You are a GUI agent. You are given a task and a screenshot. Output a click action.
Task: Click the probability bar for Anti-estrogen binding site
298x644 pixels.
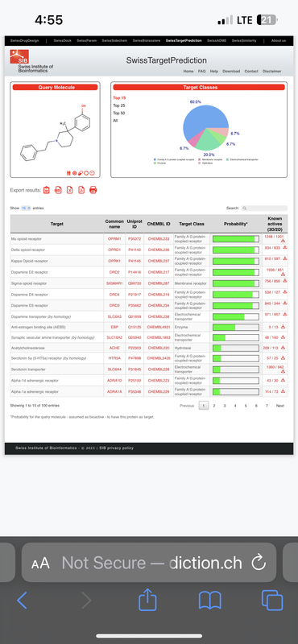236,328
